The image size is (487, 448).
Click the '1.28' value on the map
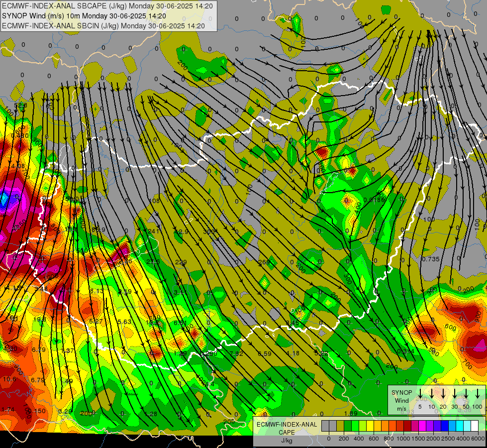click(x=151, y=414)
